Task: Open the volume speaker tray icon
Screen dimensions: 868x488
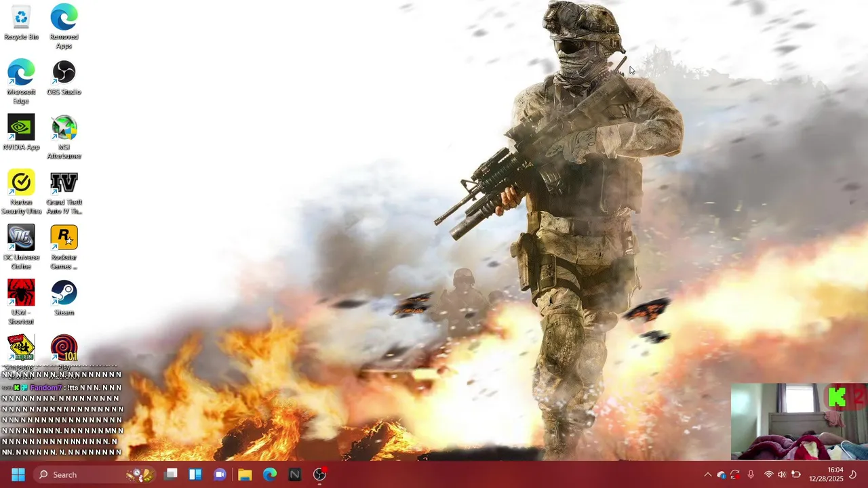Action: (782, 474)
